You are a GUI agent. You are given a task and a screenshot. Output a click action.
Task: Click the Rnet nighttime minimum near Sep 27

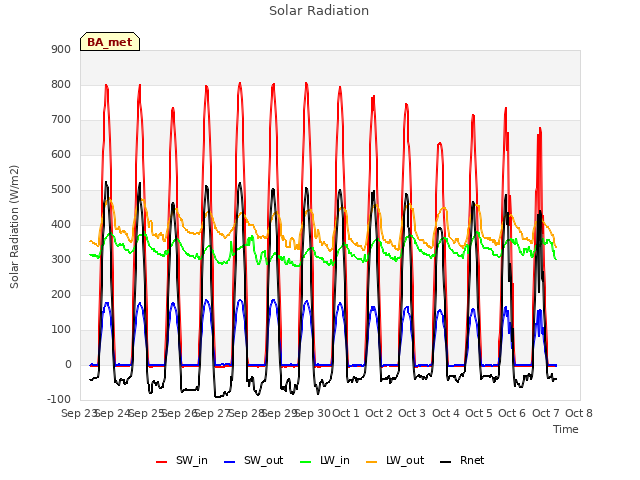click(218, 396)
